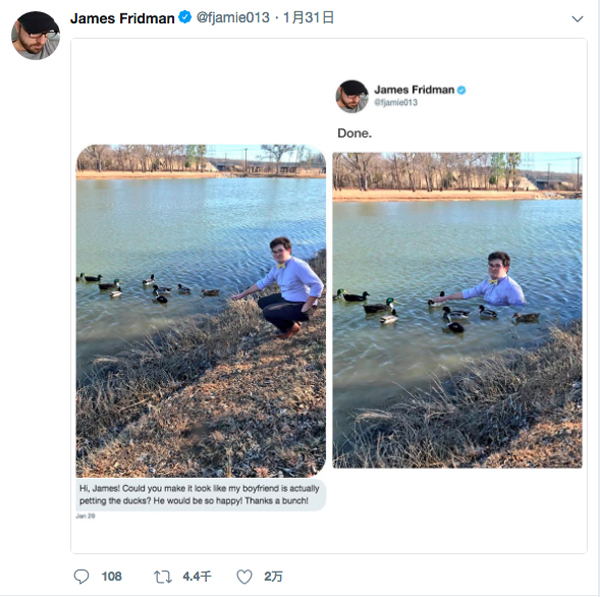The height and width of the screenshot is (597, 600).
Task: Click the 108 reply count
Action: (111, 577)
